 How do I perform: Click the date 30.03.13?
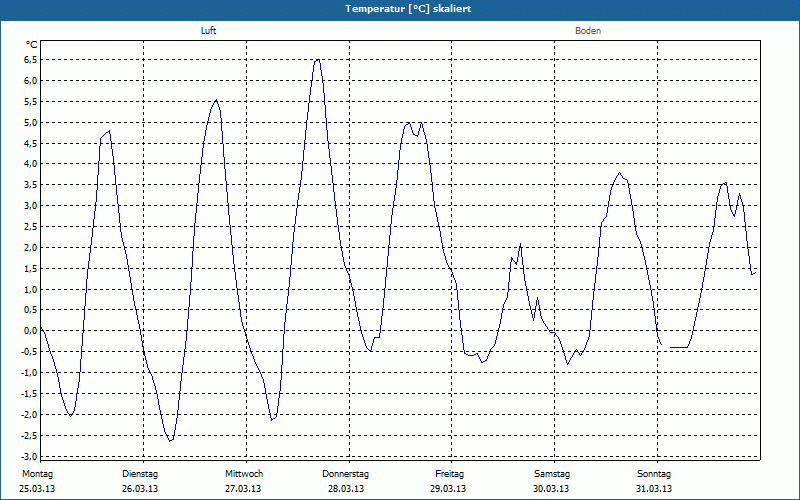click(551, 489)
